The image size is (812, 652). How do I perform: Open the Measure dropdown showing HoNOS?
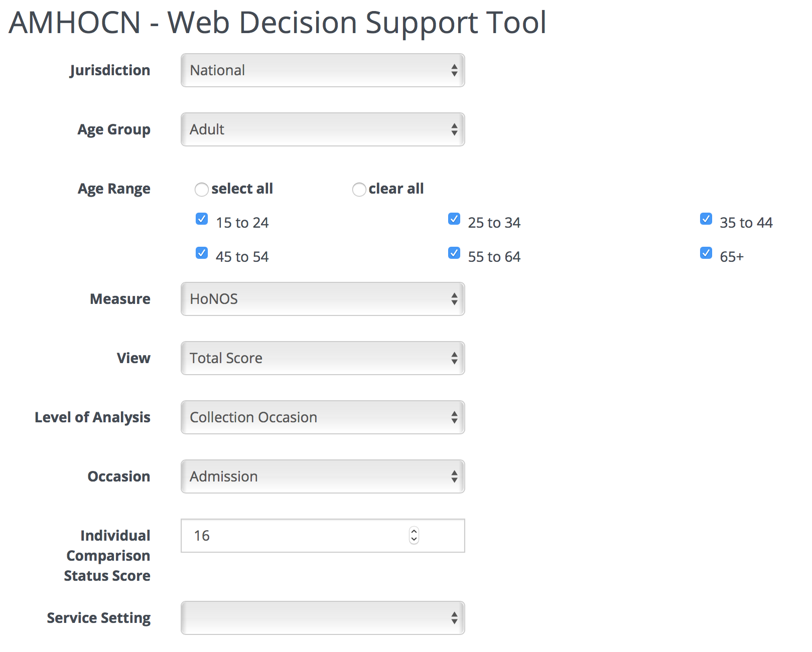[x=323, y=299]
